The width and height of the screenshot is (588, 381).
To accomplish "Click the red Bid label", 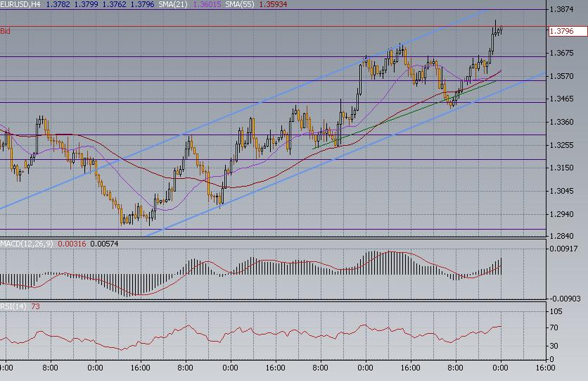I will [6, 31].
